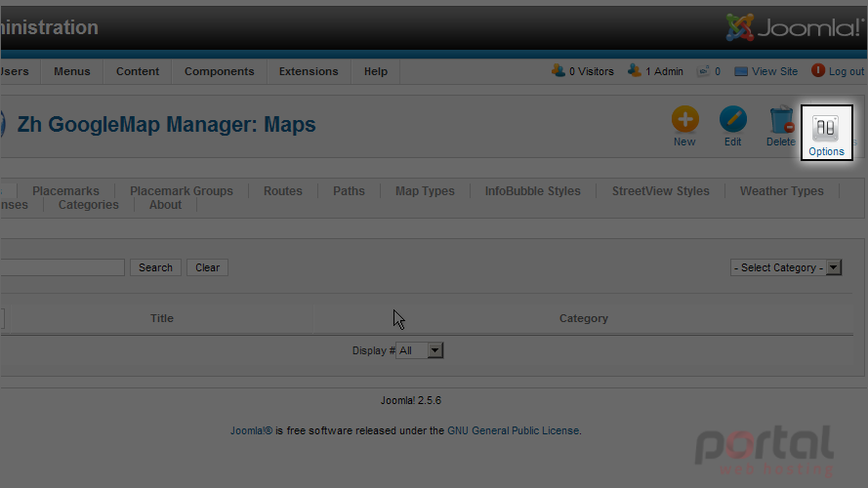
Task: Click the Clear button
Action: tap(208, 267)
